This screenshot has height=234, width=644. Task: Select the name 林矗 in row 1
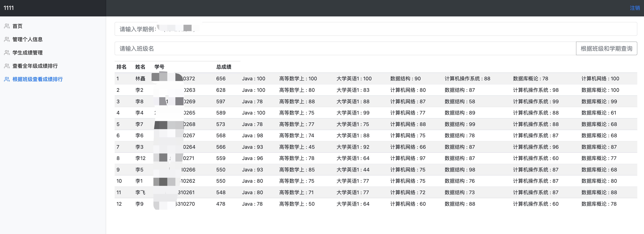coord(140,79)
